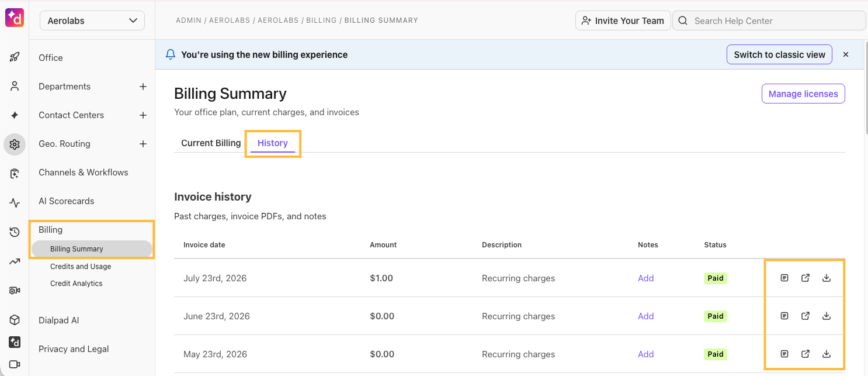Image resolution: width=868 pixels, height=376 pixels.
Task: Open Contact Centers in the menu
Action: [71, 115]
